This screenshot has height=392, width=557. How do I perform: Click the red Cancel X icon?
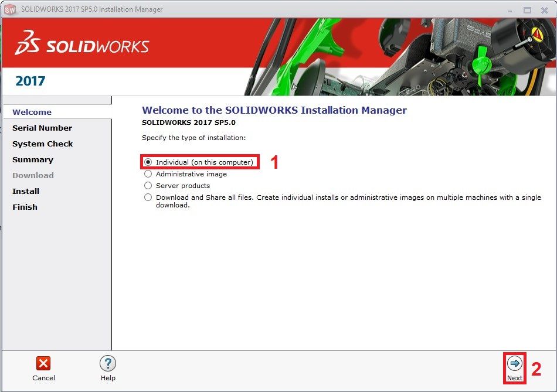tap(43, 363)
